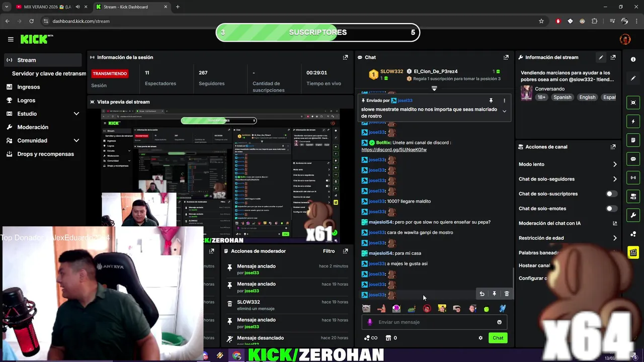Pop out the Información de la sesión panel
Image resolution: width=644 pixels, height=362 pixels.
[345, 57]
